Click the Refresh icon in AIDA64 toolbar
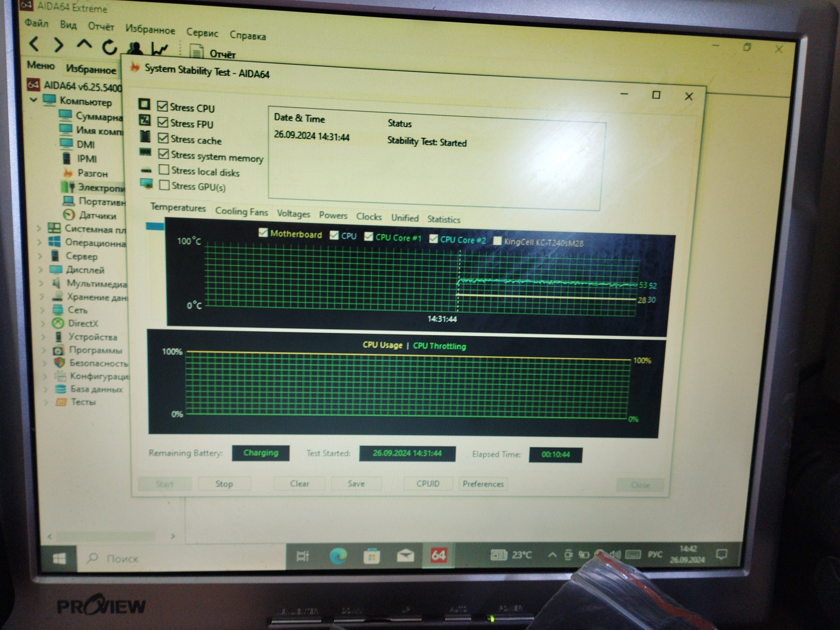Image resolution: width=840 pixels, height=630 pixels. click(x=109, y=46)
